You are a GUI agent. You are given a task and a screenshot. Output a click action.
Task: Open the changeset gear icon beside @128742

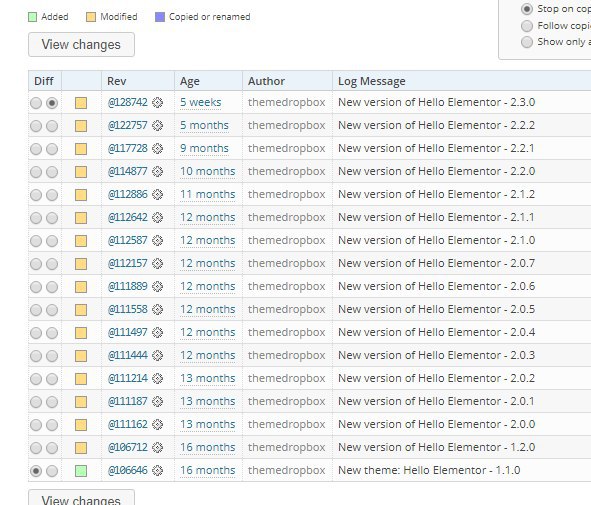click(158, 103)
